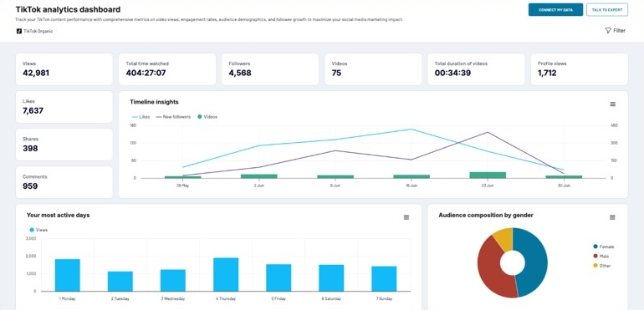Click the TikTok Organic source icon
The height and width of the screenshot is (310, 644).
[x=19, y=31]
